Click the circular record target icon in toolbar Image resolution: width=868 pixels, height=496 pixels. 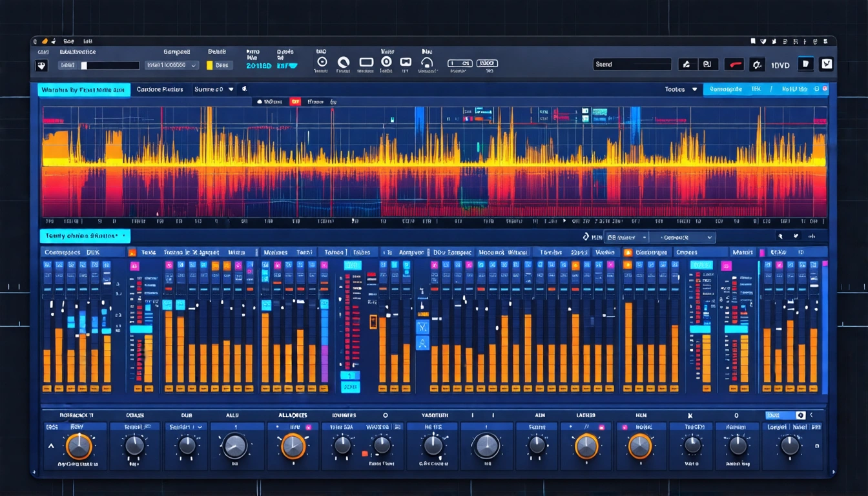tap(322, 62)
